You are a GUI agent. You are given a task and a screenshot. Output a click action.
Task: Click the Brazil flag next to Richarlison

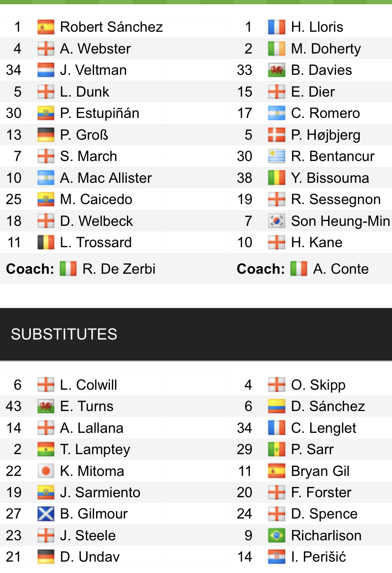(x=276, y=536)
